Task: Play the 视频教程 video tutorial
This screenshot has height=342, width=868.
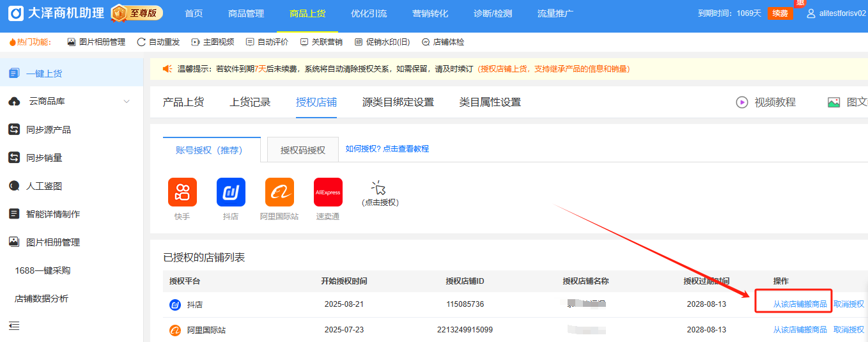Action: tap(766, 102)
